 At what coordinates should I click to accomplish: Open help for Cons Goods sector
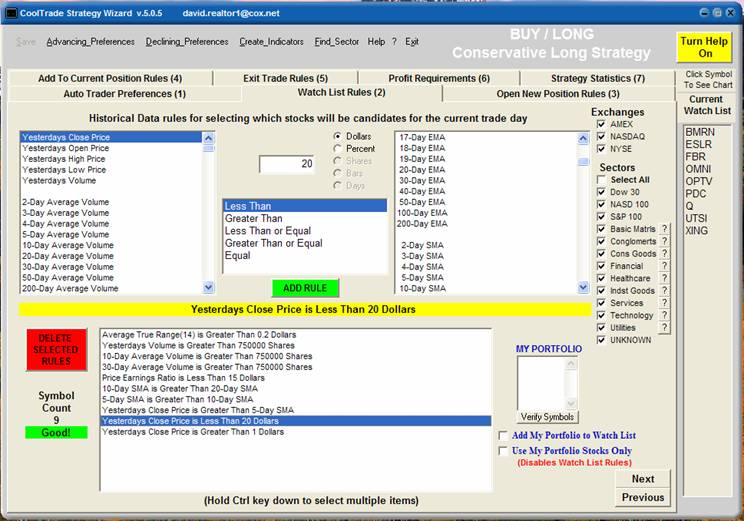pos(664,253)
